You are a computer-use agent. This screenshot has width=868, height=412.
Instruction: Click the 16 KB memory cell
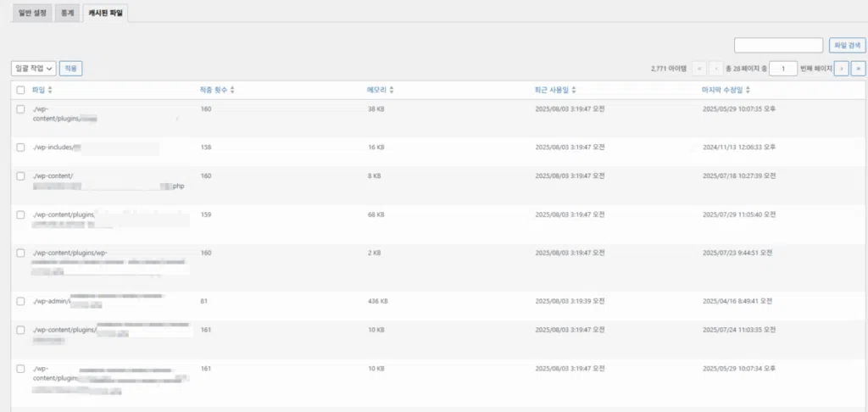point(376,148)
